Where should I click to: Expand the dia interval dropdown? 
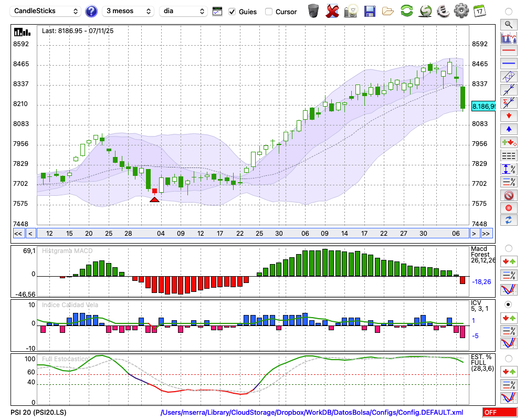184,11
